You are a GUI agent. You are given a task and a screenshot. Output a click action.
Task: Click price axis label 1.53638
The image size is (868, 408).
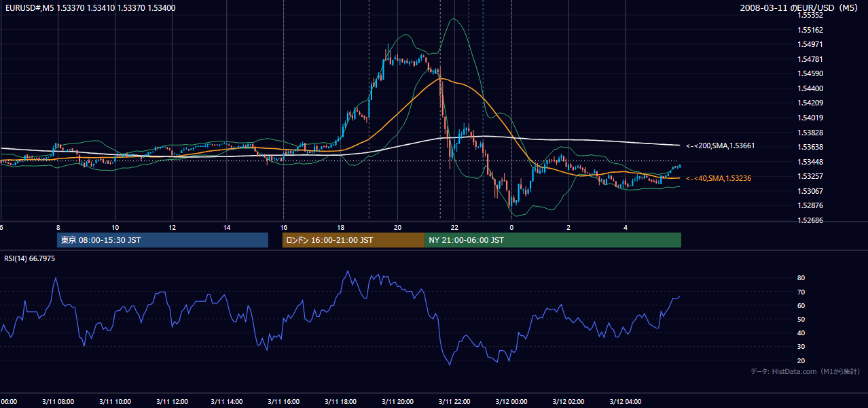coord(810,147)
